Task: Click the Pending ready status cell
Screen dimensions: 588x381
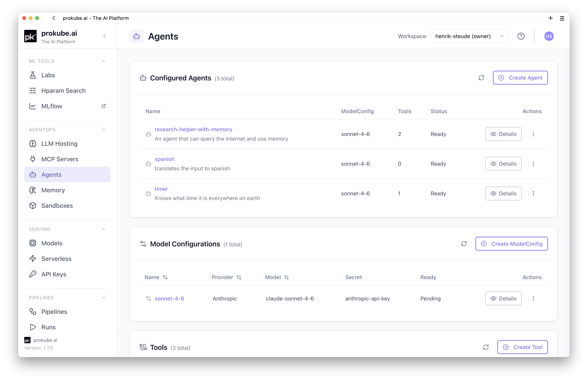Action: click(430, 298)
